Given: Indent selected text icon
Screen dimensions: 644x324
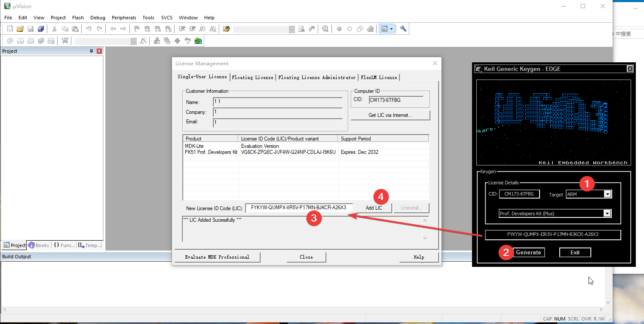Looking at the screenshot, I should (x=182, y=29).
